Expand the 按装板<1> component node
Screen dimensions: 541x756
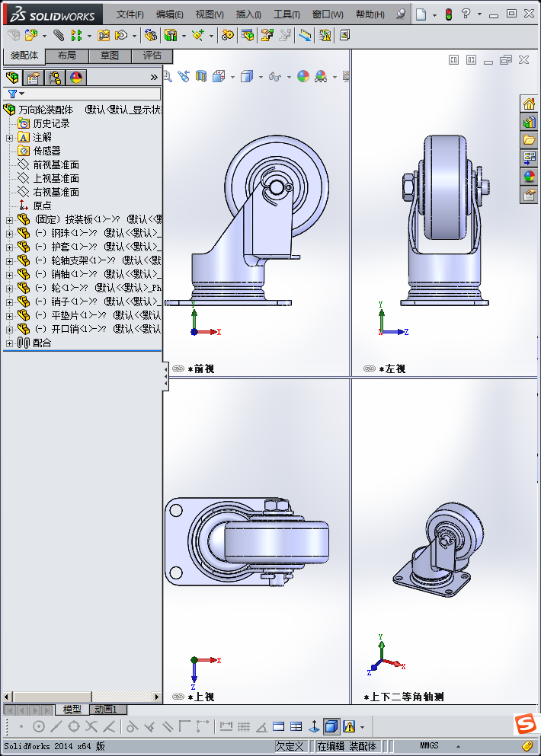pyautogui.click(x=9, y=220)
